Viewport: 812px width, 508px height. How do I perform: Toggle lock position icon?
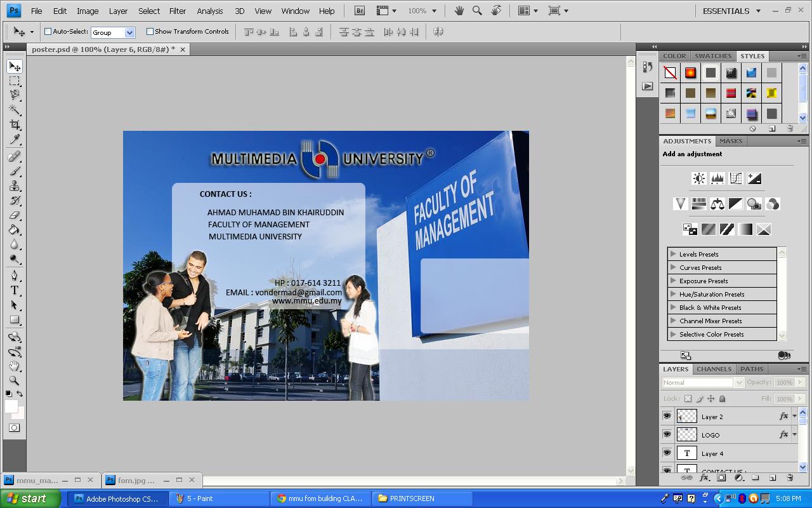(x=710, y=399)
